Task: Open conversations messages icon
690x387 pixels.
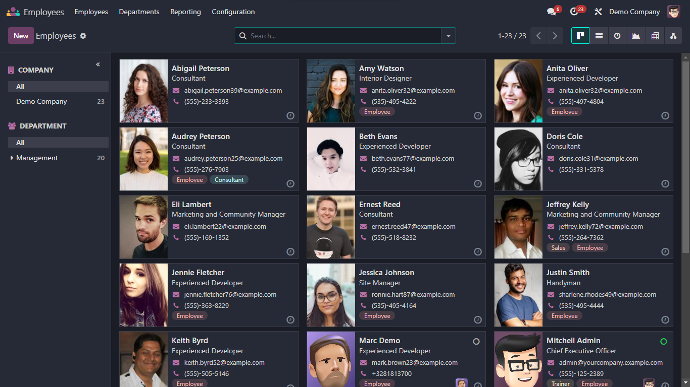Action: 552,12
